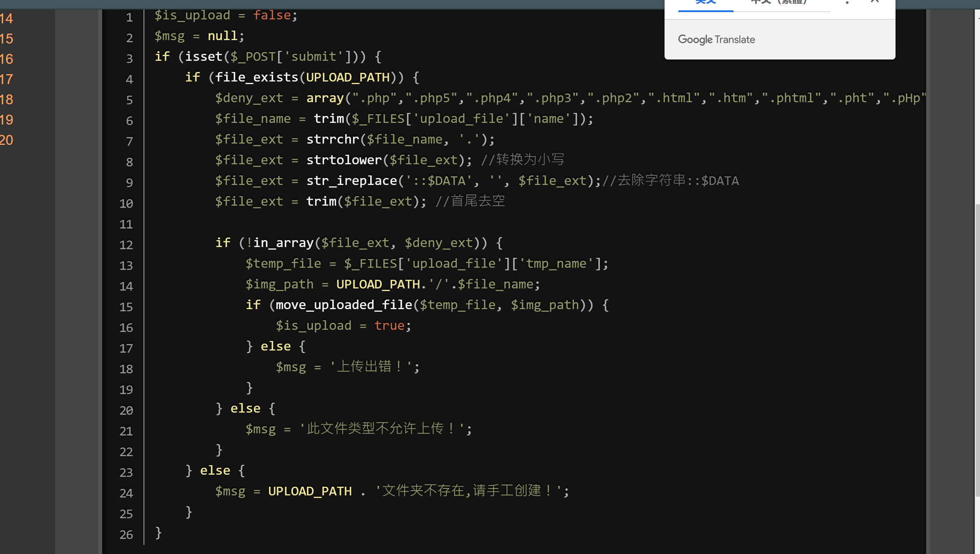
Task: Click 'tmp_name' string on code line 13
Action: tap(556, 264)
